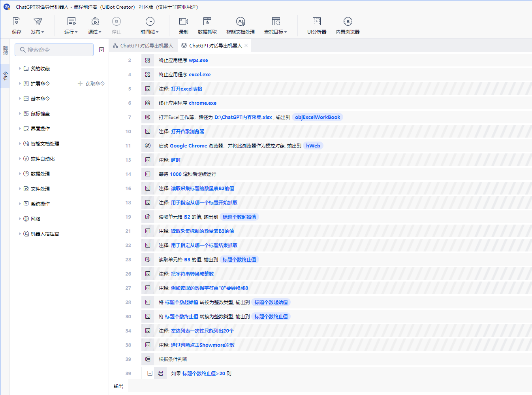Open the 查找目标 dropdown arrow
Image resolution: width=532 pixels, height=395 pixels.
coord(286,32)
